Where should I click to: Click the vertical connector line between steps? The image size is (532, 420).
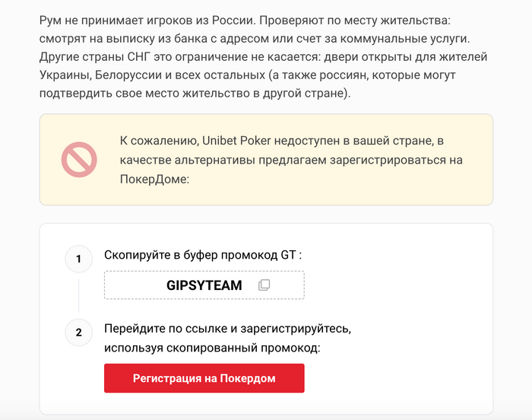(x=79, y=296)
